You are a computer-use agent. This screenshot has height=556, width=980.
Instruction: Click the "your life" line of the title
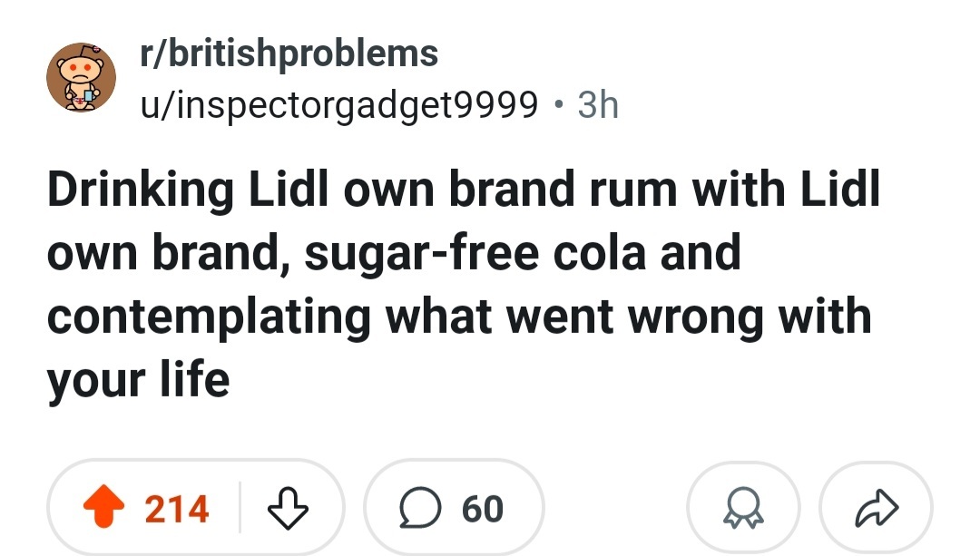coord(138,378)
